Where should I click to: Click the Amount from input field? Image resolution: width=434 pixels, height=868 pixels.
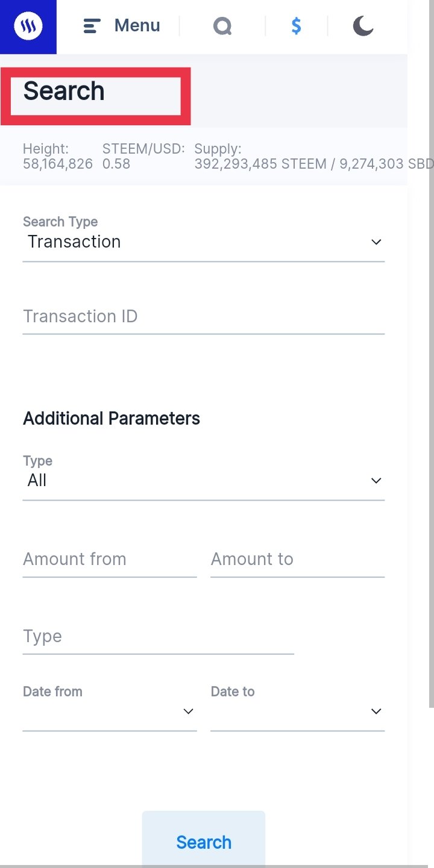coord(110,560)
